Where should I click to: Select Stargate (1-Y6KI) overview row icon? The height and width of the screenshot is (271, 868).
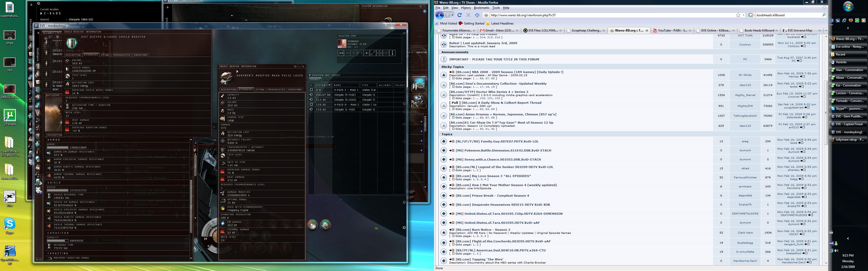[311, 109]
